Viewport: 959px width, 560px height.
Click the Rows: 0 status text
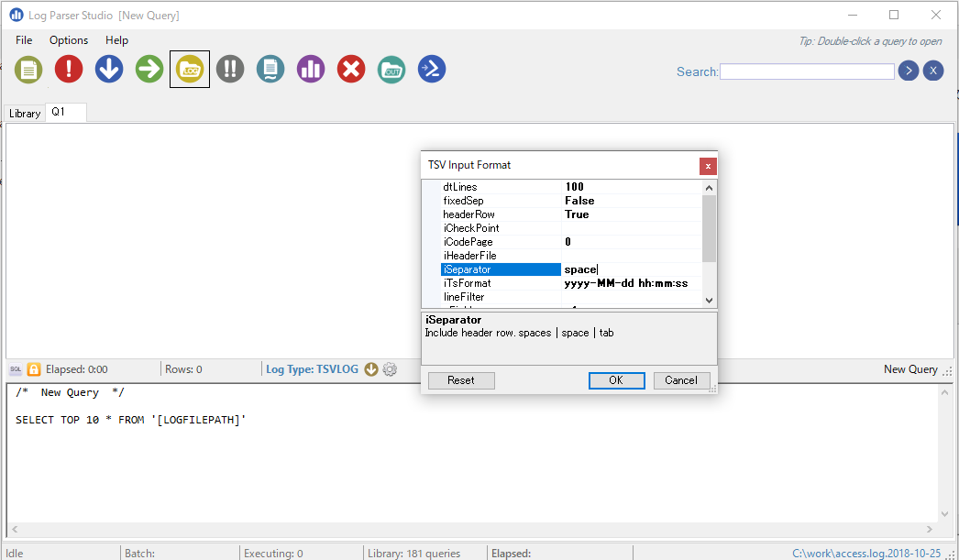[183, 369]
